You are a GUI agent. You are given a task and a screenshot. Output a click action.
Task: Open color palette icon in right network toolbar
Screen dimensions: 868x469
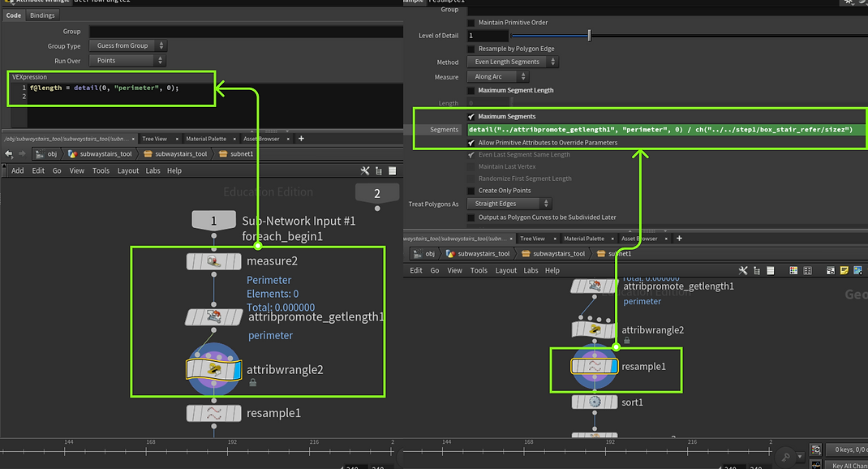[x=793, y=271]
